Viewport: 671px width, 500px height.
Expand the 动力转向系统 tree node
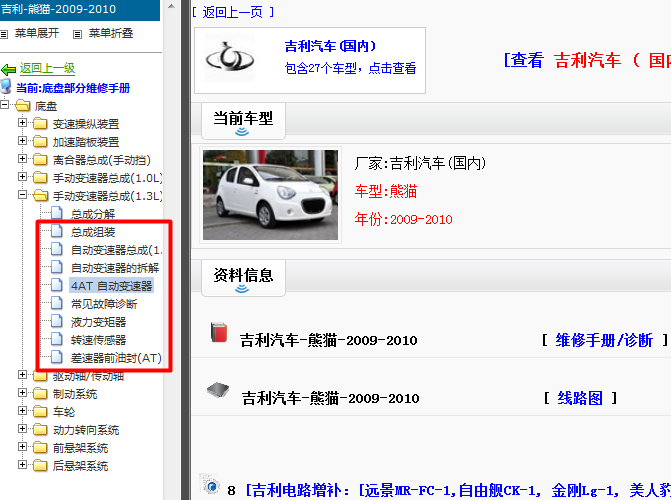coord(22,428)
